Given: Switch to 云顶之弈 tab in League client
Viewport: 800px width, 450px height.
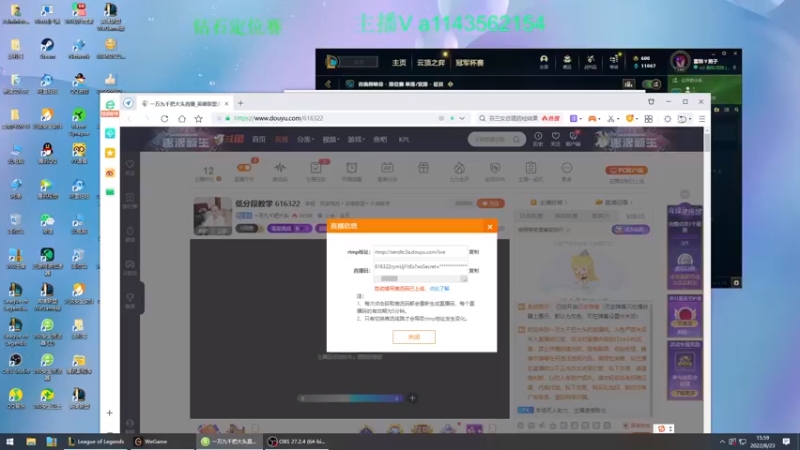Looking at the screenshot, I should coord(431,63).
